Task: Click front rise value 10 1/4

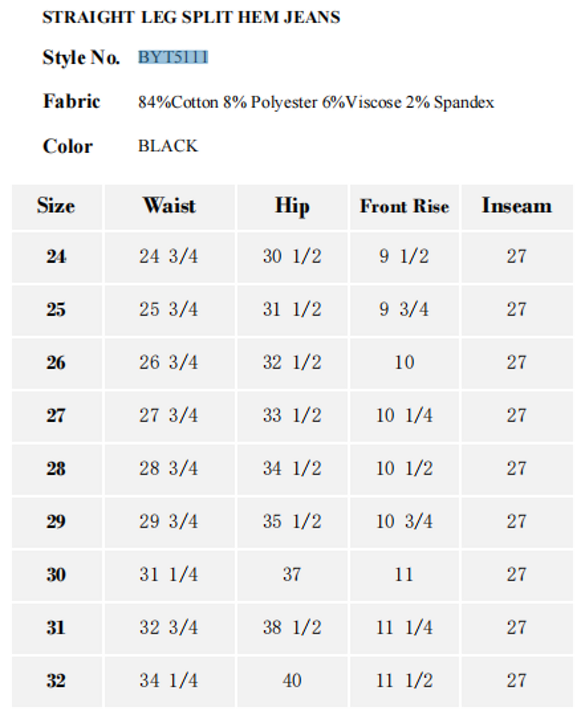Action: (x=404, y=416)
